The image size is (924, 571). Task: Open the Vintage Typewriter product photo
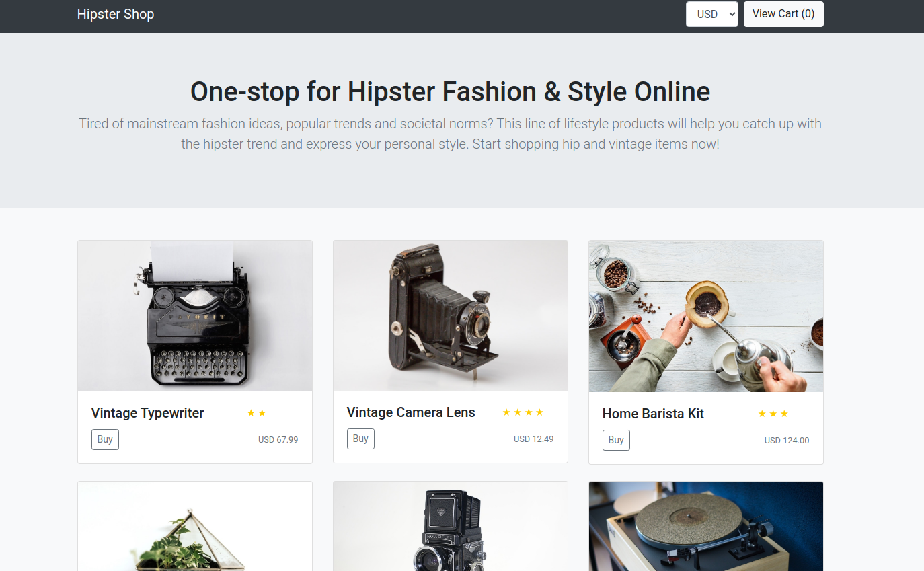[195, 316]
